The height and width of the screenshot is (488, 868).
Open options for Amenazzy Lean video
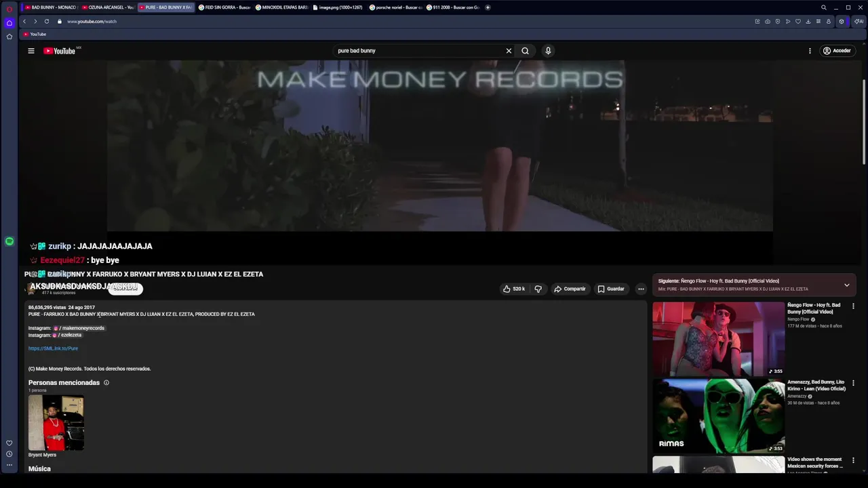(853, 383)
